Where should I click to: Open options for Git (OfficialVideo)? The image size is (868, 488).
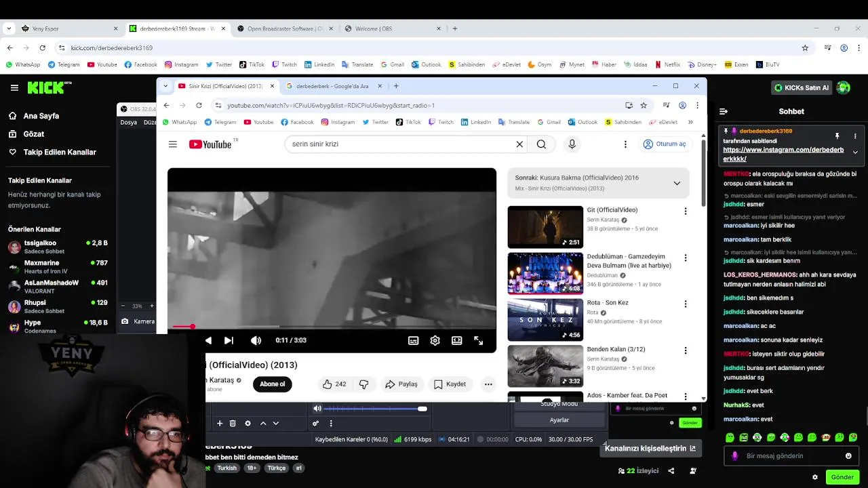(x=685, y=211)
